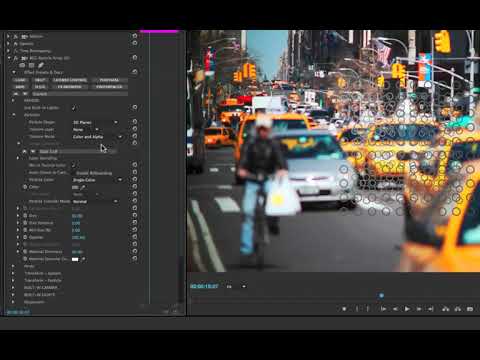Click the SAVE preset button
480x360 pixels.
click(20, 87)
